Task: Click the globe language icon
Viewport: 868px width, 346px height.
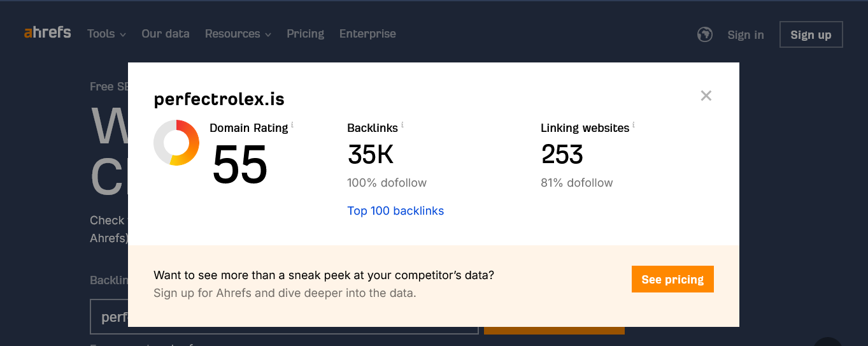Action: tap(704, 34)
